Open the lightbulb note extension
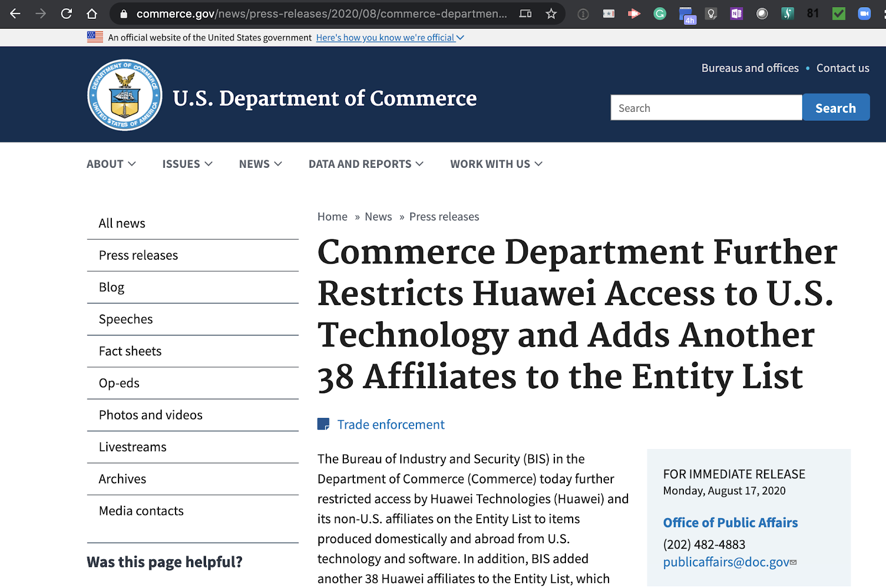Viewport: 886px width, 588px height. 711,14
